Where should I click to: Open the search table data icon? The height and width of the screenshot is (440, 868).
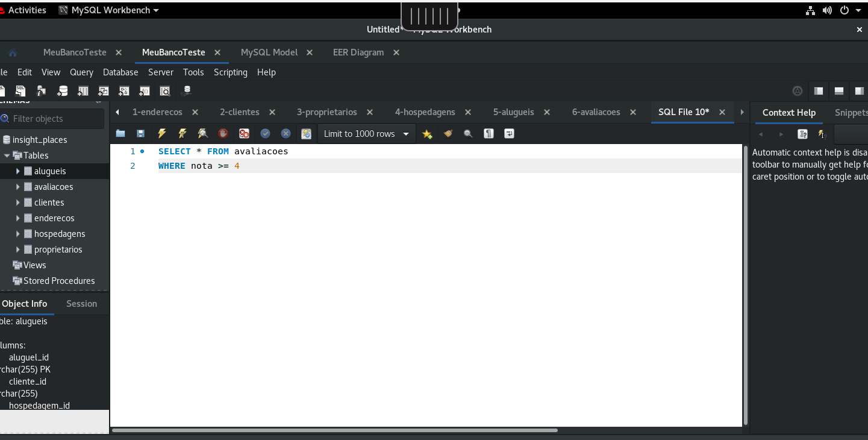[x=165, y=91]
